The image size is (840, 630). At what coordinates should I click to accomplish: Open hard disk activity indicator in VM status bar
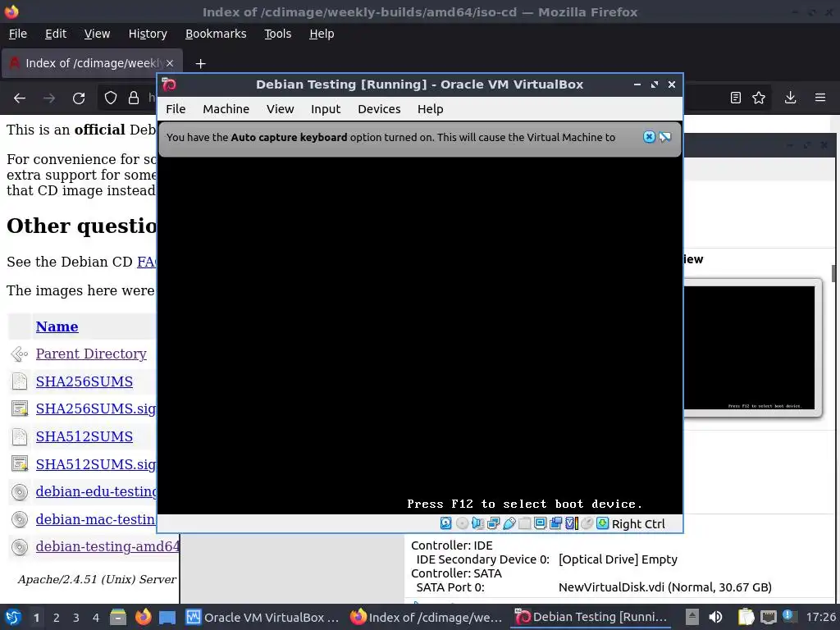tap(445, 523)
